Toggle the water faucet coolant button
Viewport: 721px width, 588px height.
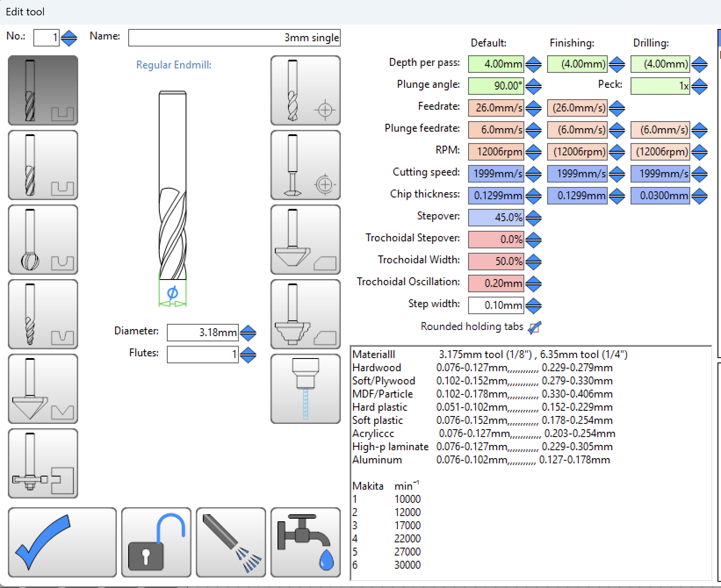tap(305, 542)
